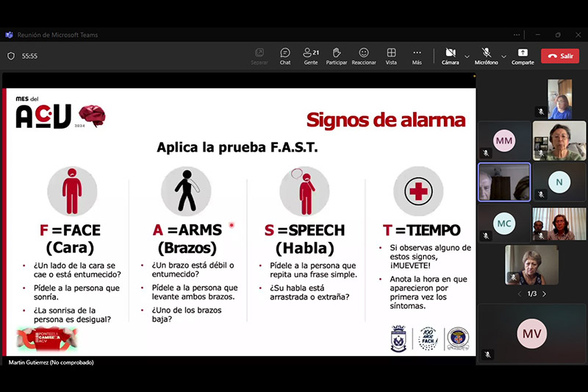Open the title bar ellipsis menu

(x=517, y=35)
